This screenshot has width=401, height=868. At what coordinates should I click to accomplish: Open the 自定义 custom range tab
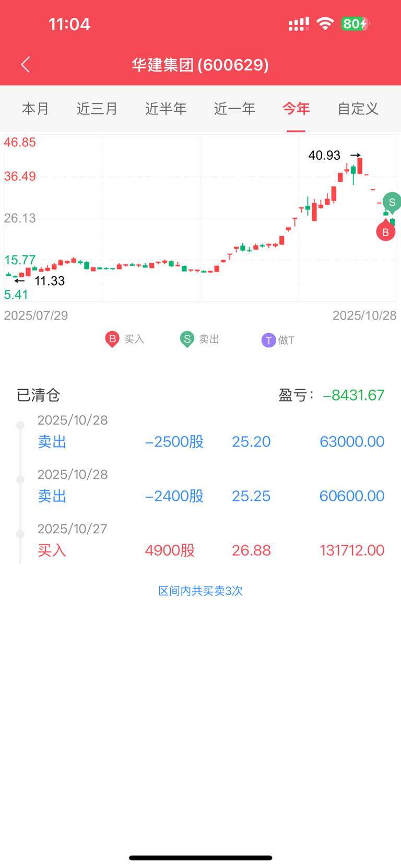[358, 109]
